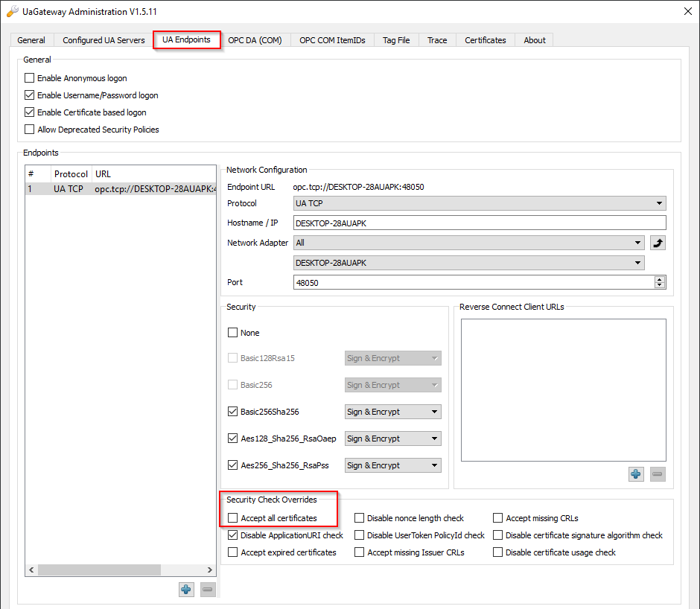The width and height of the screenshot is (700, 609).
Task: Remove a Reverse Connect Client URL with minus icon
Action: pyautogui.click(x=657, y=474)
